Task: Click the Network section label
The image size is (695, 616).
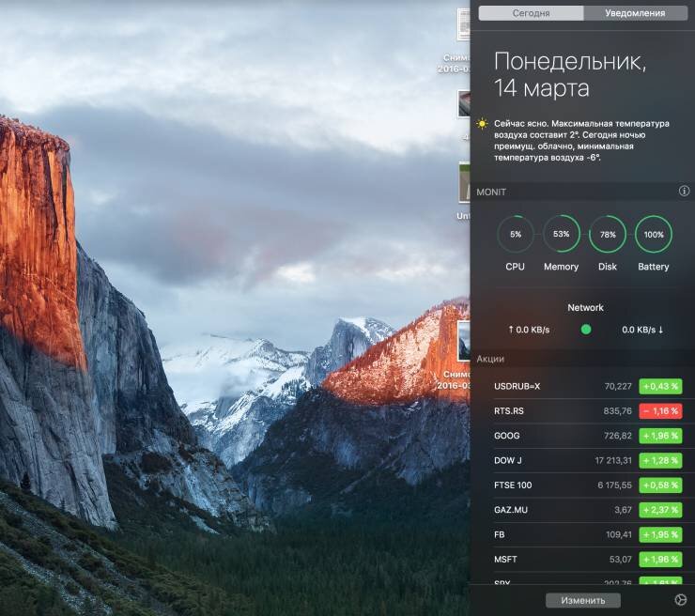Action: pos(585,308)
